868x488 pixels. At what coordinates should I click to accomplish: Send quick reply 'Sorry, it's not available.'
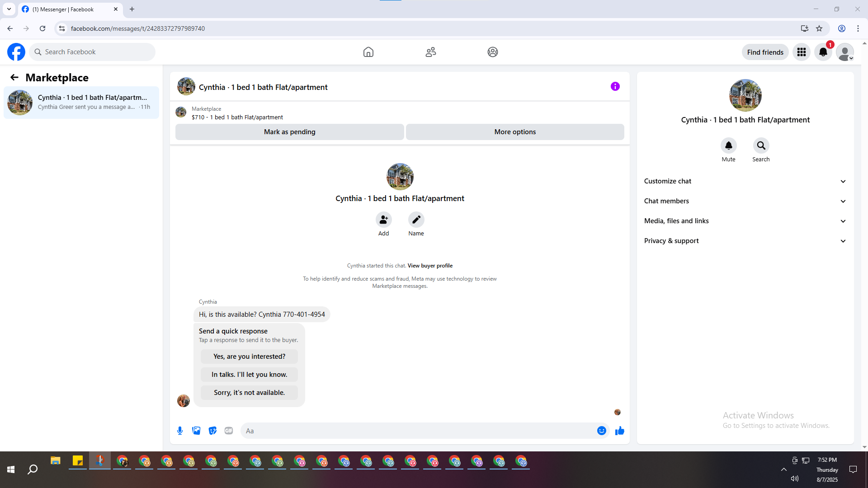point(250,393)
